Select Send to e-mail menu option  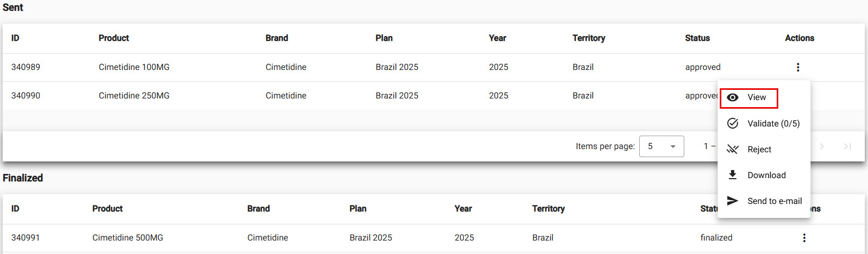click(x=775, y=201)
